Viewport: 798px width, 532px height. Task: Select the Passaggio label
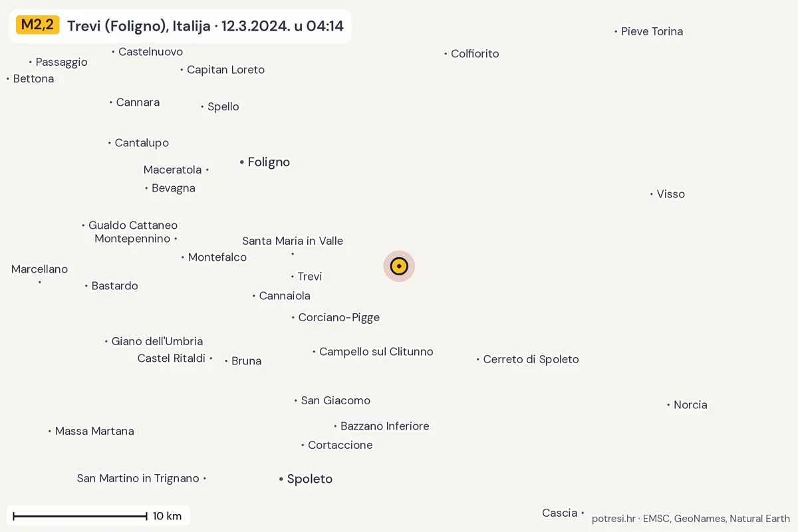point(62,63)
